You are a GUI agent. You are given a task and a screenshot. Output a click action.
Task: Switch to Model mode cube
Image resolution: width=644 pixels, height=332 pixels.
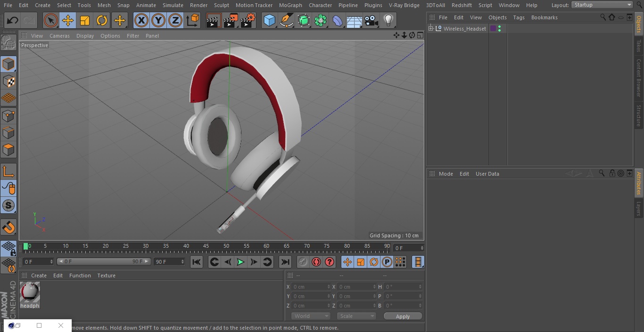coord(8,64)
